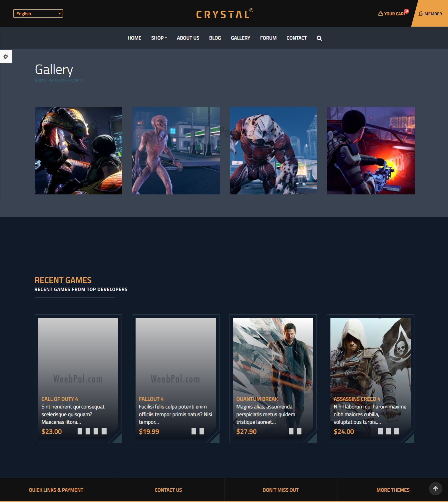Open the snake alien gallery image
This screenshot has height=502, width=448.
pos(79,150)
